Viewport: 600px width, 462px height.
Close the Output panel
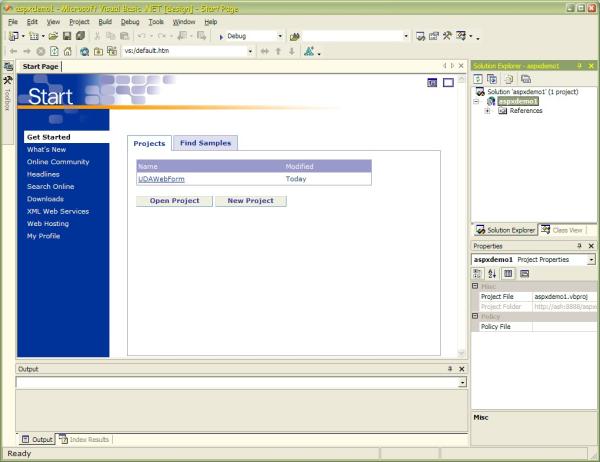(x=462, y=369)
